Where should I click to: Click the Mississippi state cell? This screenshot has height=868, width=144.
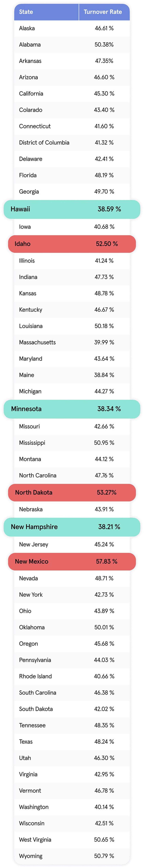(x=32, y=443)
